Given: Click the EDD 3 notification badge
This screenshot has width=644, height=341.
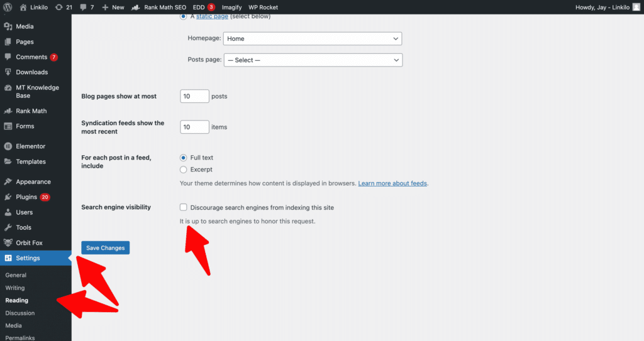Looking at the screenshot, I should pos(211,7).
